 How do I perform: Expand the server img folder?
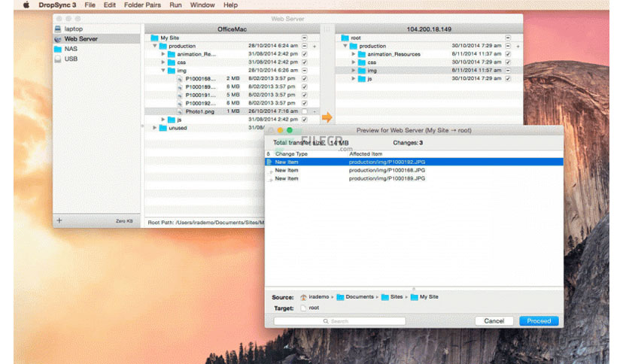tap(354, 71)
